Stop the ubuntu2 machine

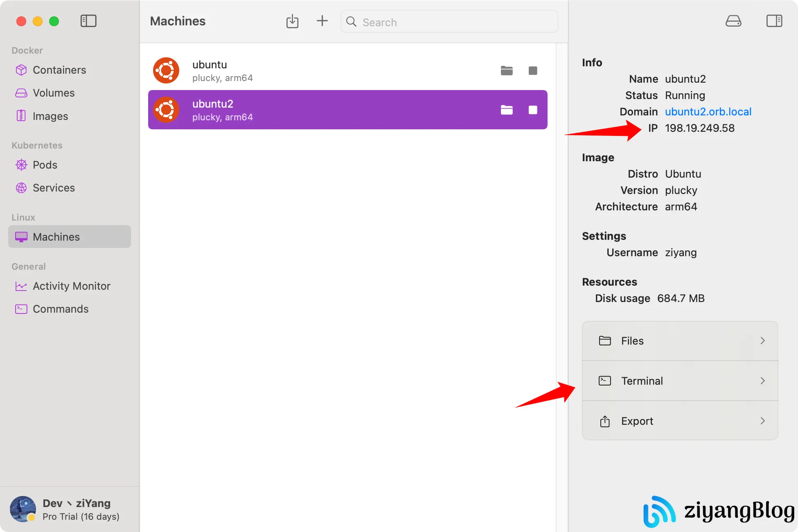pyautogui.click(x=533, y=110)
